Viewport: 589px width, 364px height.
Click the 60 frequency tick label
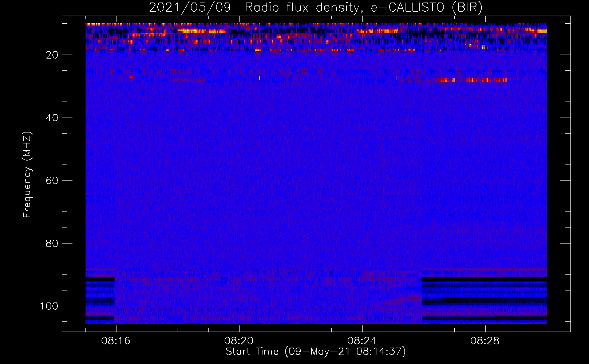(53, 181)
